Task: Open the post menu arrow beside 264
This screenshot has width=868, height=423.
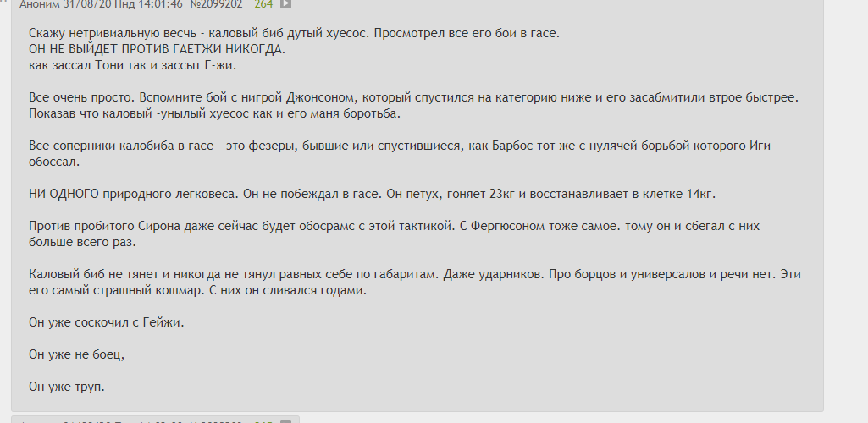Action: [x=285, y=4]
